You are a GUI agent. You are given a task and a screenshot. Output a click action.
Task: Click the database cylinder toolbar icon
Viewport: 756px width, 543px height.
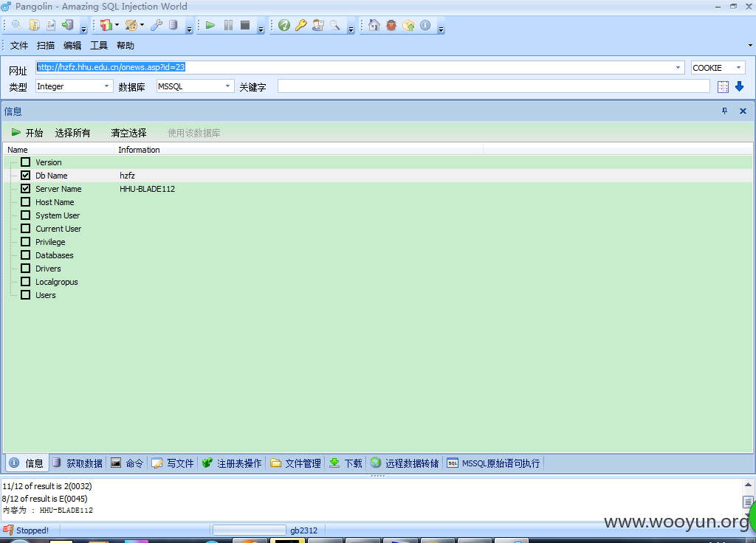tap(173, 25)
